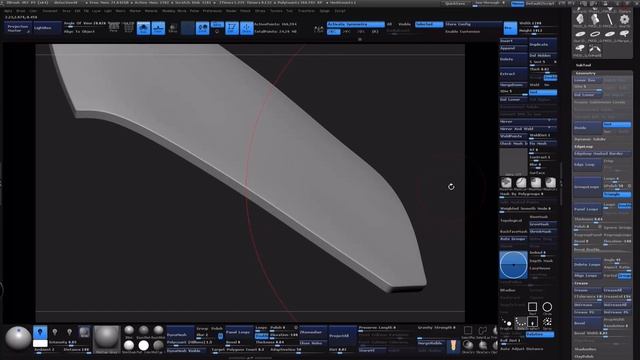Select the gear-shaped tool thumbnail in Tool palette

point(624,20)
